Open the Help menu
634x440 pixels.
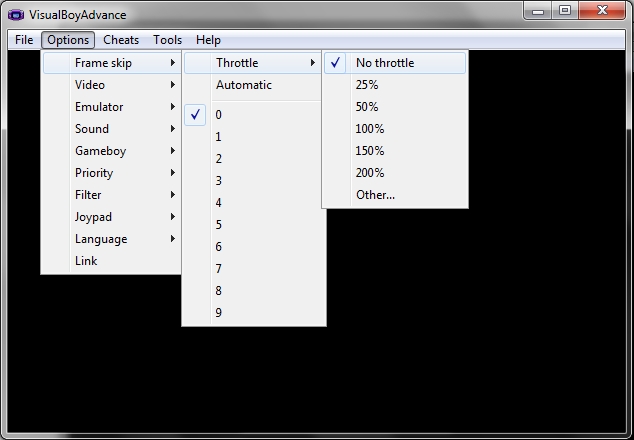tap(208, 40)
